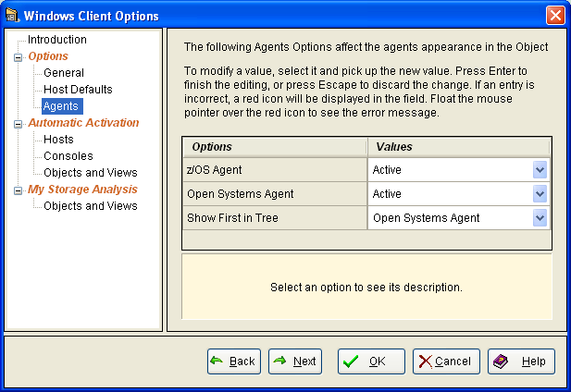Open the Open Systems Agent value dropdown
Screen dimensions: 571x392
(540, 194)
